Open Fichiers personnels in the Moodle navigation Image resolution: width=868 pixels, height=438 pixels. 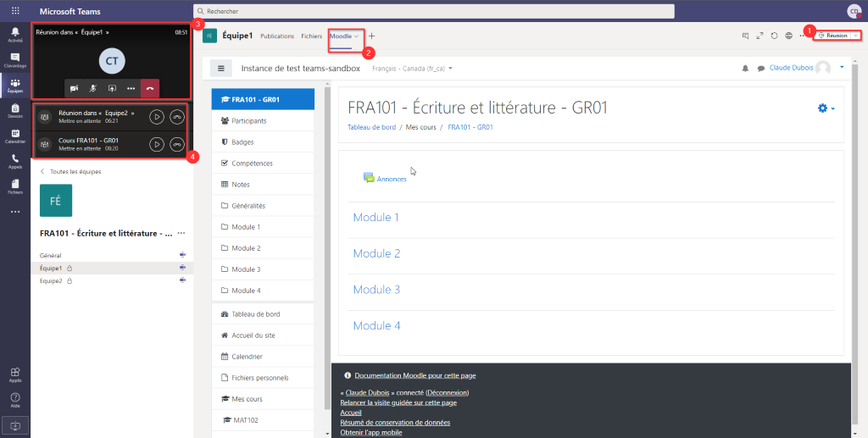[263, 378]
